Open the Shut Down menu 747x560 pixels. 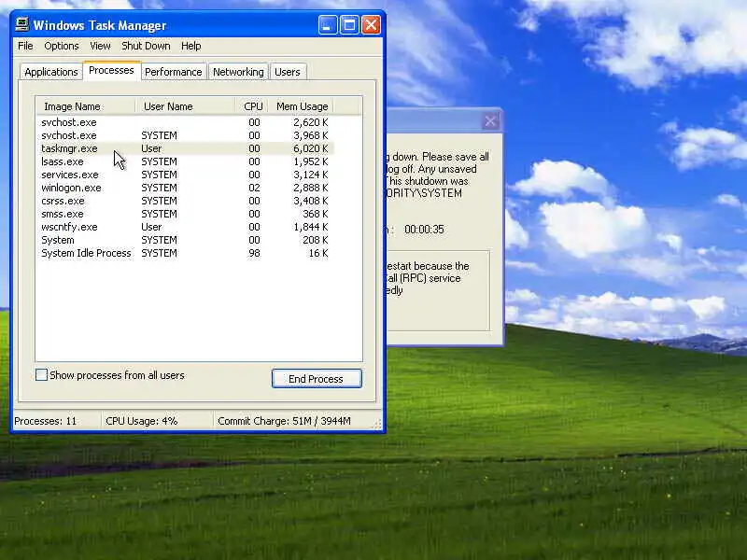pyautogui.click(x=146, y=46)
